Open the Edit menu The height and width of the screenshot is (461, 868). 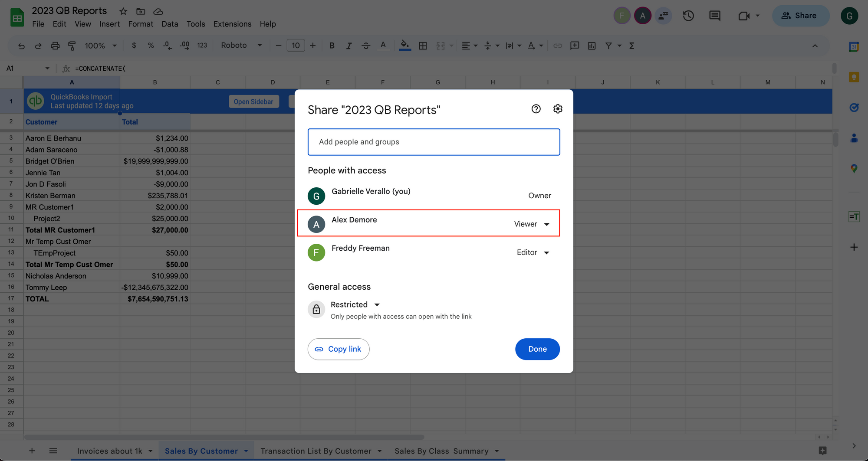pyautogui.click(x=59, y=24)
